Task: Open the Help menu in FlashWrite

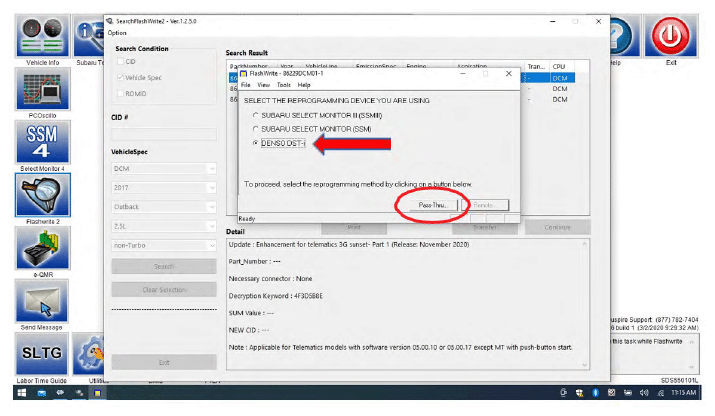Action: coord(304,85)
